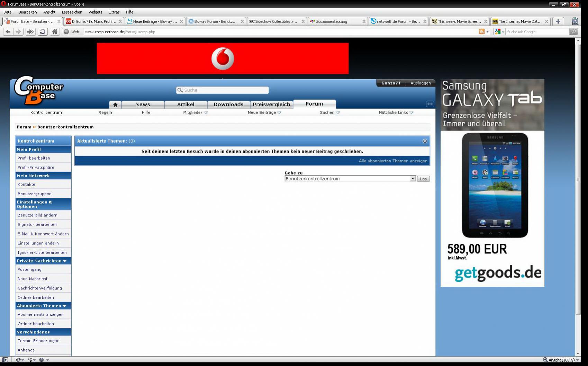
Task: Click the page width toggle arrows icon
Action: pyautogui.click(x=430, y=104)
